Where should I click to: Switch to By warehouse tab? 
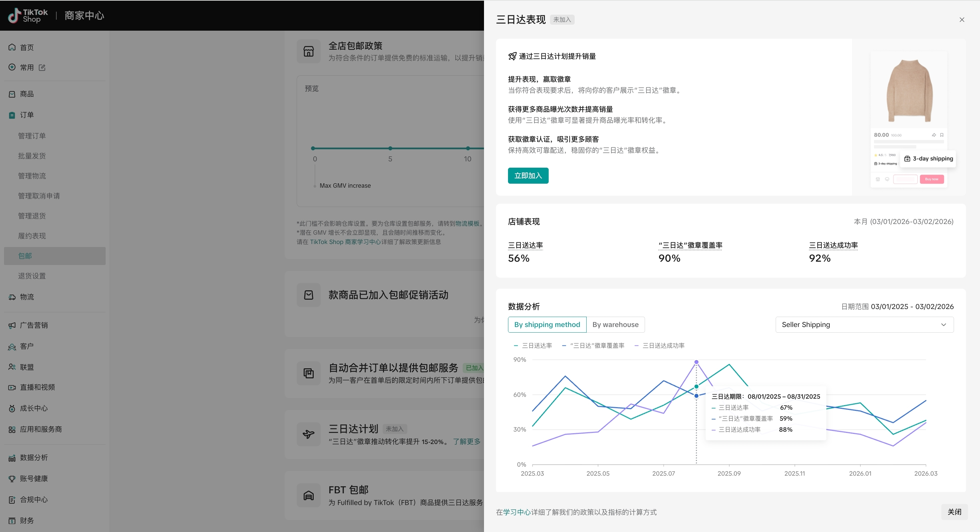(x=615, y=325)
